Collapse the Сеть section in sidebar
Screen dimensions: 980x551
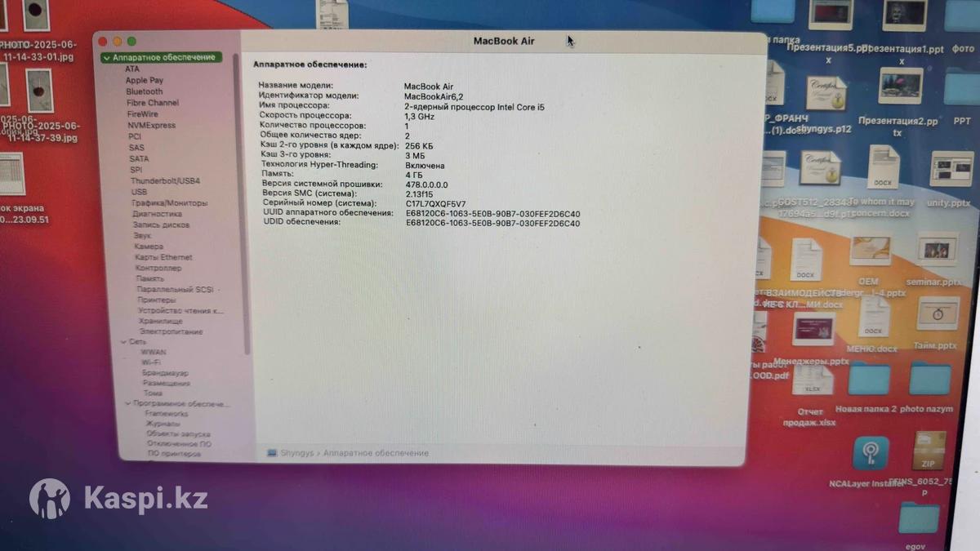point(123,342)
